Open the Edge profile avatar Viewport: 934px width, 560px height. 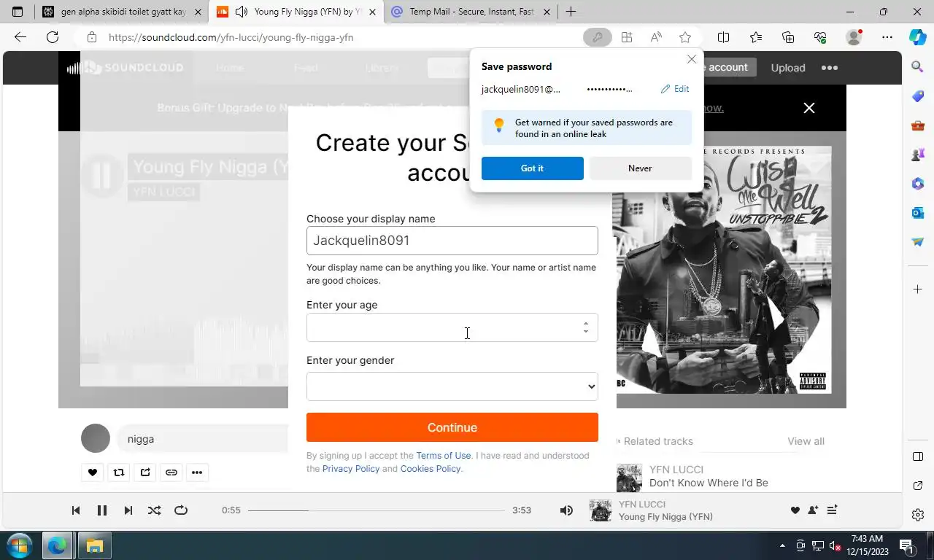[x=854, y=37]
